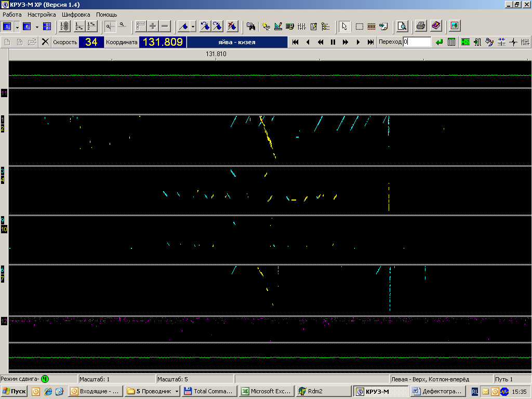Click the zoom out minus button
This screenshot has width=532, height=399.
(165, 26)
